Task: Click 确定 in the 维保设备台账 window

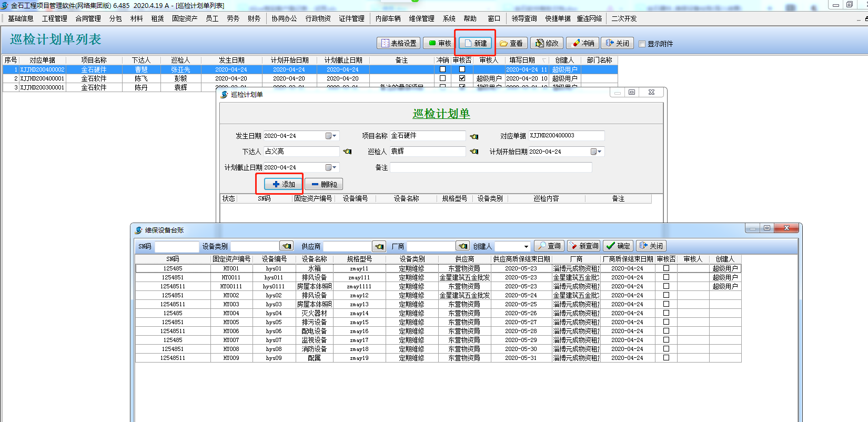Action: pyautogui.click(x=618, y=246)
